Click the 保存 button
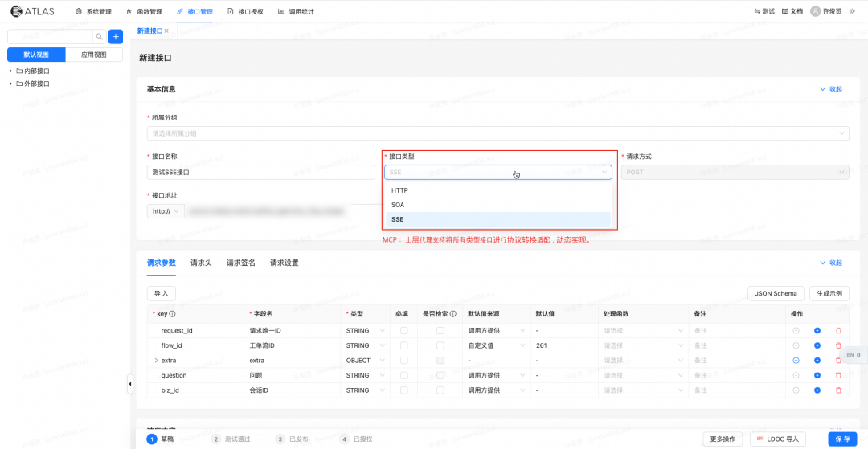 click(842, 439)
